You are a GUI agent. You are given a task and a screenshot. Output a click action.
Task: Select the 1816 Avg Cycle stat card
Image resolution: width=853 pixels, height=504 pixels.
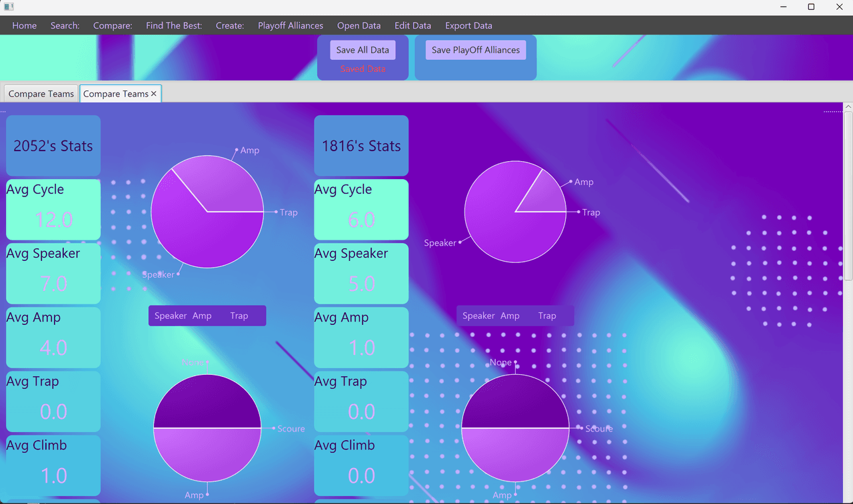361,209
